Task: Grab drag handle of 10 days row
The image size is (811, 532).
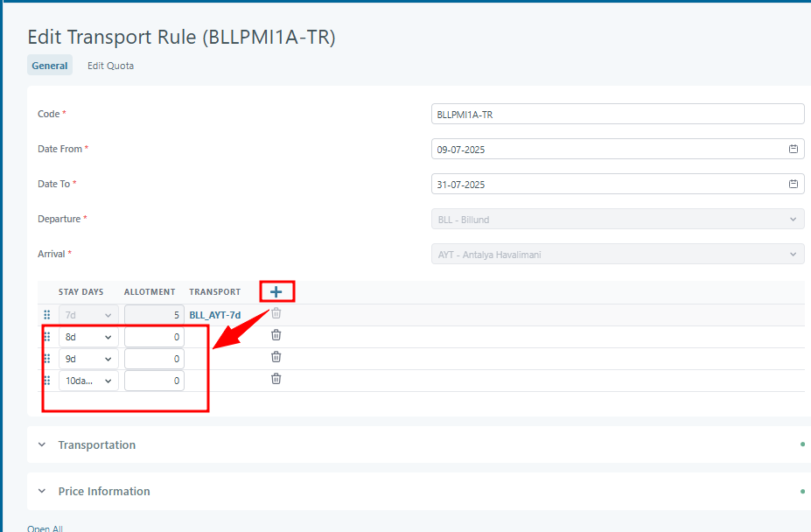Action: 47,380
